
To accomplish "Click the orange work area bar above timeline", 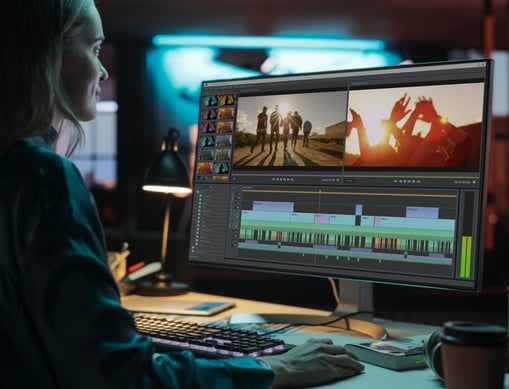I will click(x=349, y=192).
